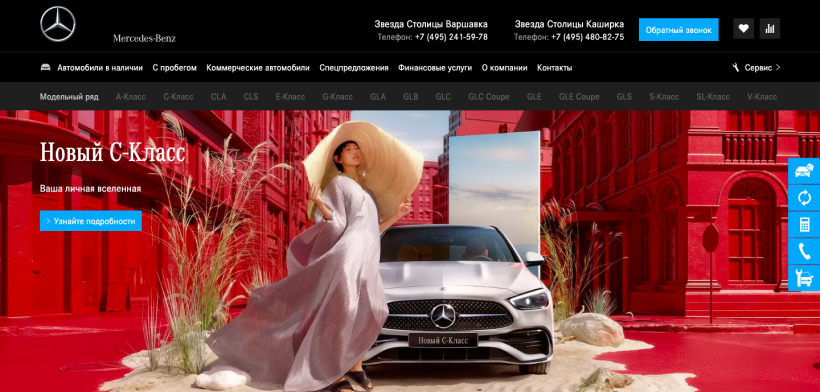
Task: Open comparison via the bar chart icon
Action: tap(769, 29)
